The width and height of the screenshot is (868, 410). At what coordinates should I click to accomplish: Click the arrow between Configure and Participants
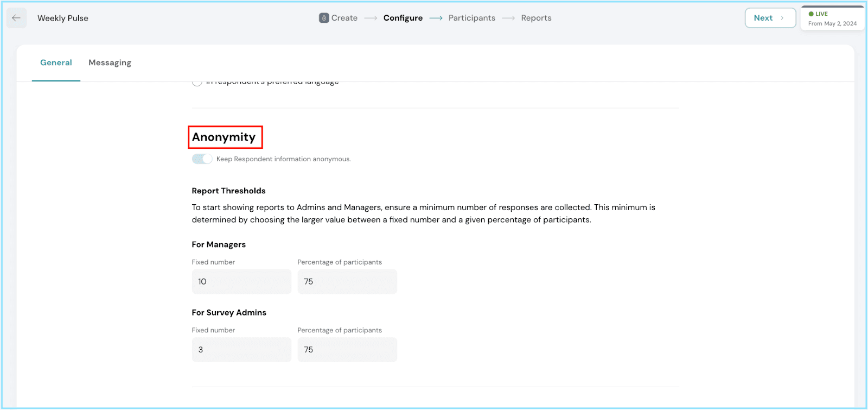point(436,18)
